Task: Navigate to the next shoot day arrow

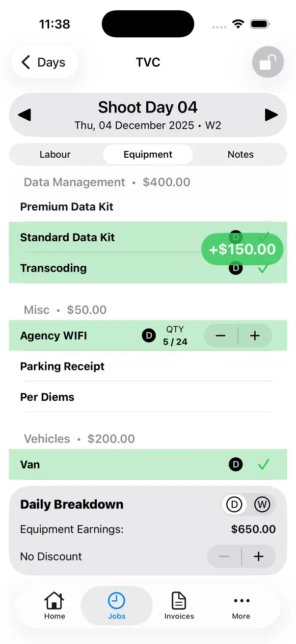Action: coord(271,114)
